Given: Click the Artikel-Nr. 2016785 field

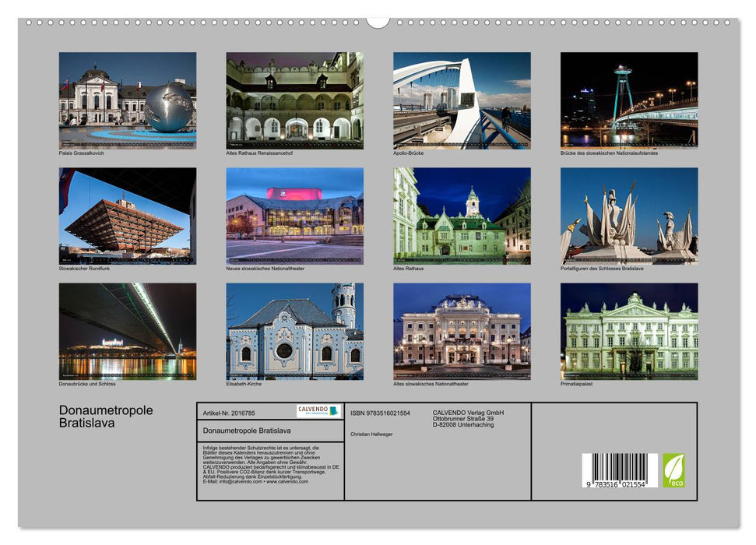Looking at the screenshot, I should pyautogui.click(x=229, y=413).
